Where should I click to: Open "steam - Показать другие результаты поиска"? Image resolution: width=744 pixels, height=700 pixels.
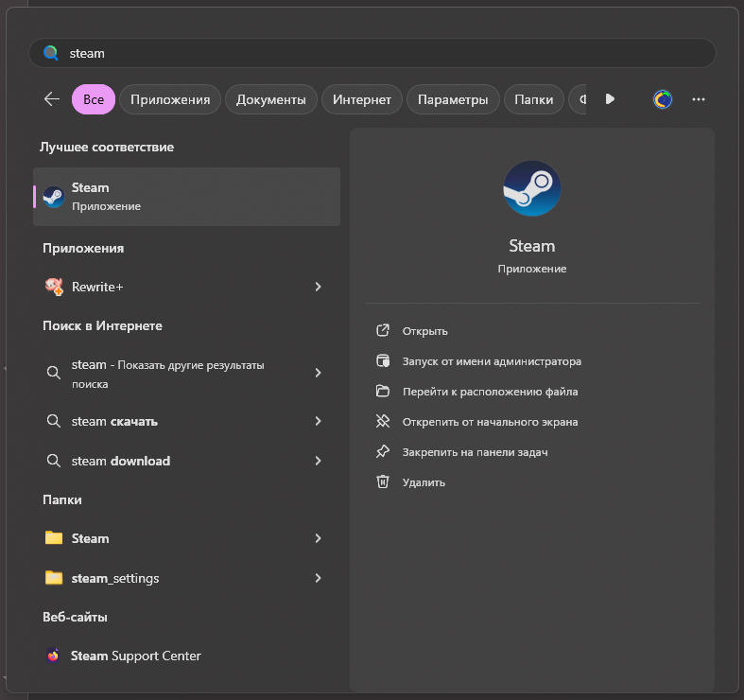(x=186, y=374)
